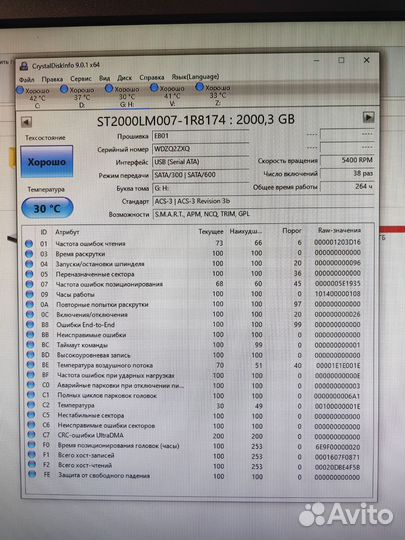Image resolution: width=405 pixels, height=540 pixels.
Task: Open the Справка menu
Action: click(x=152, y=77)
